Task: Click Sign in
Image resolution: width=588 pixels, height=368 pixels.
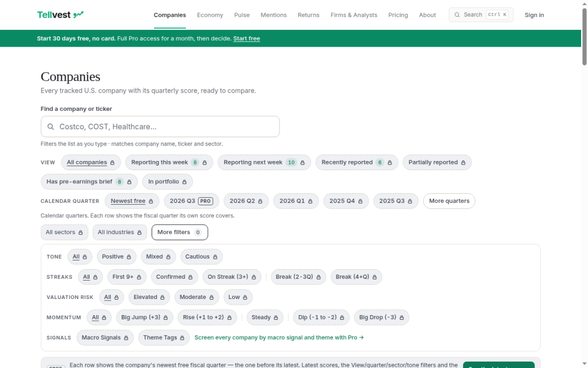Action: pyautogui.click(x=534, y=15)
